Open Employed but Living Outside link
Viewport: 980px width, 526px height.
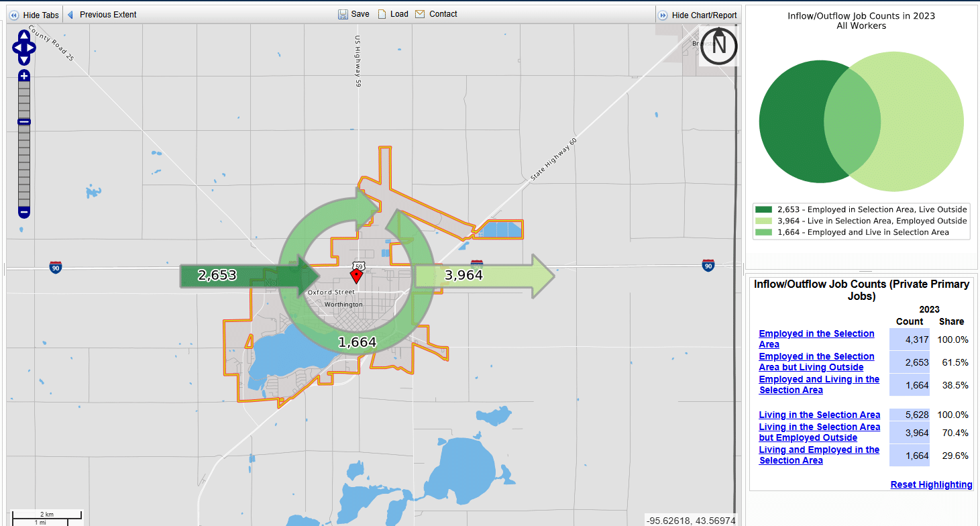tap(816, 362)
